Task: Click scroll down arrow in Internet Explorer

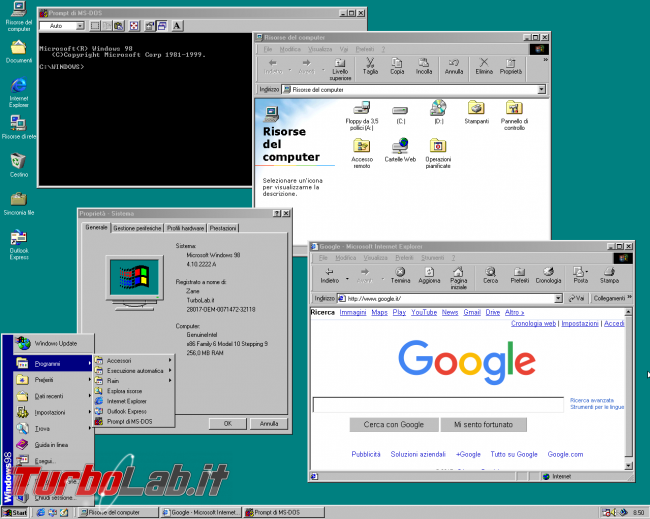Action: (x=628, y=466)
